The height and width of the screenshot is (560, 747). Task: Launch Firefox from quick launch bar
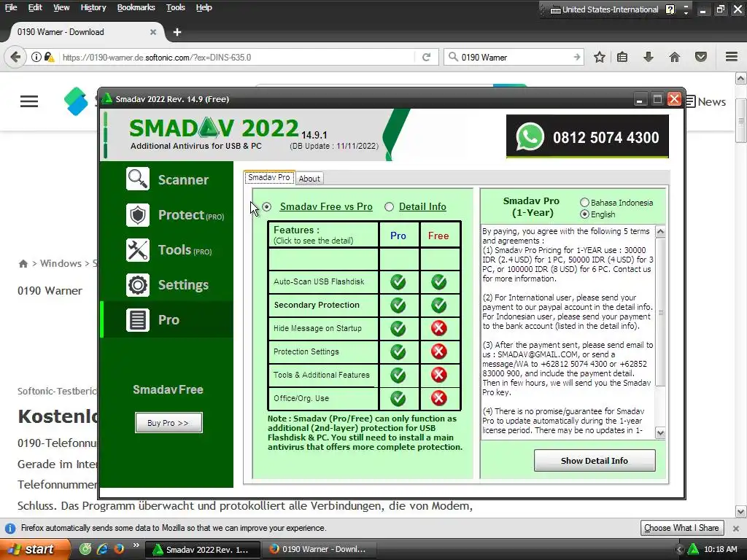click(x=119, y=548)
